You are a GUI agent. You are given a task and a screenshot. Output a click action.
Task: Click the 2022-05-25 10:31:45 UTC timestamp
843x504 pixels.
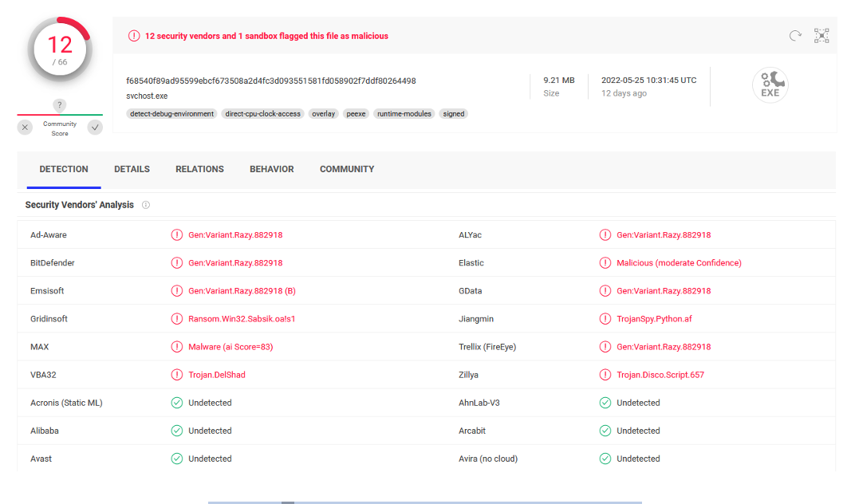tap(649, 80)
